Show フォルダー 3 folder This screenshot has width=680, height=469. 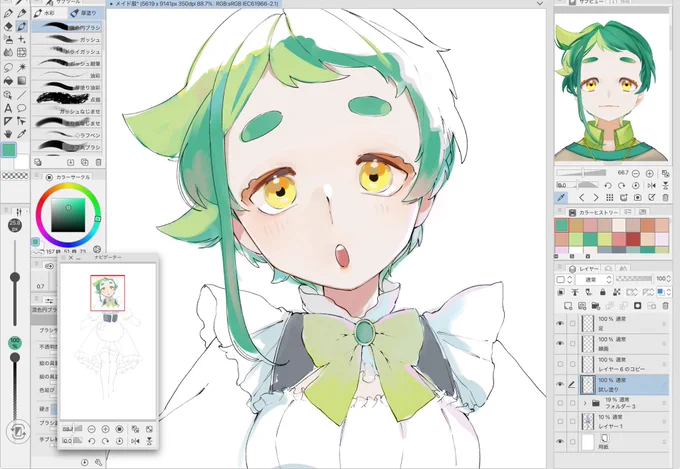click(x=560, y=403)
